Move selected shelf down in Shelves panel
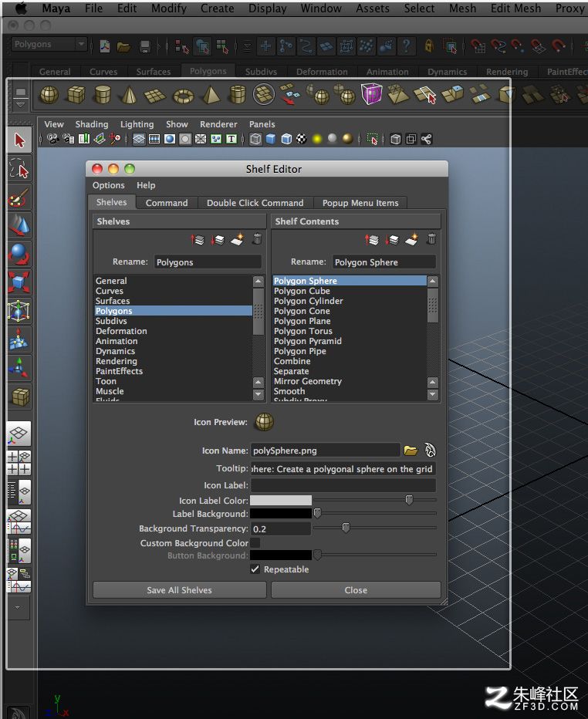Image resolution: width=588 pixels, height=719 pixels. [217, 239]
